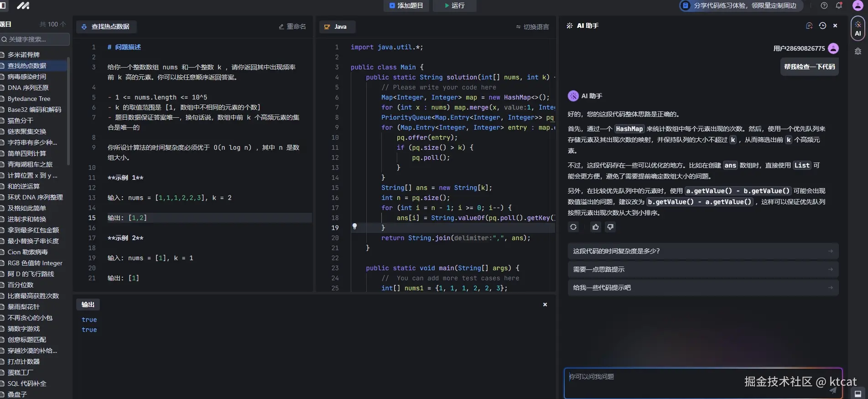Toggle the AI assistant sidebar button
Screen dimensions: 868x399
(858, 28)
